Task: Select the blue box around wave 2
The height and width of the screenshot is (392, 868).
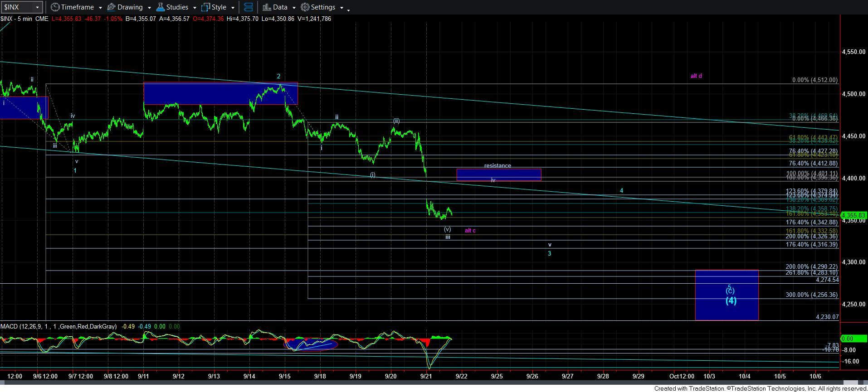Action: tap(220, 93)
